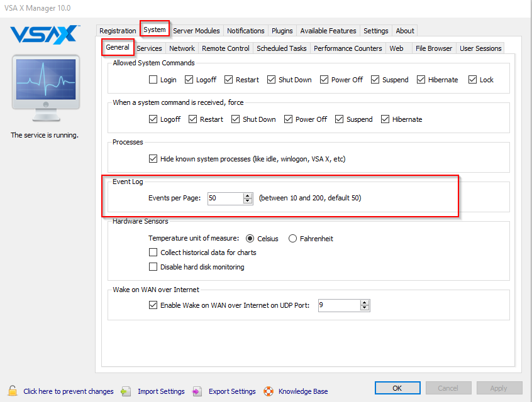Switch to the Services sub-tab
Viewport: 532px width, 402px height.
(x=149, y=48)
